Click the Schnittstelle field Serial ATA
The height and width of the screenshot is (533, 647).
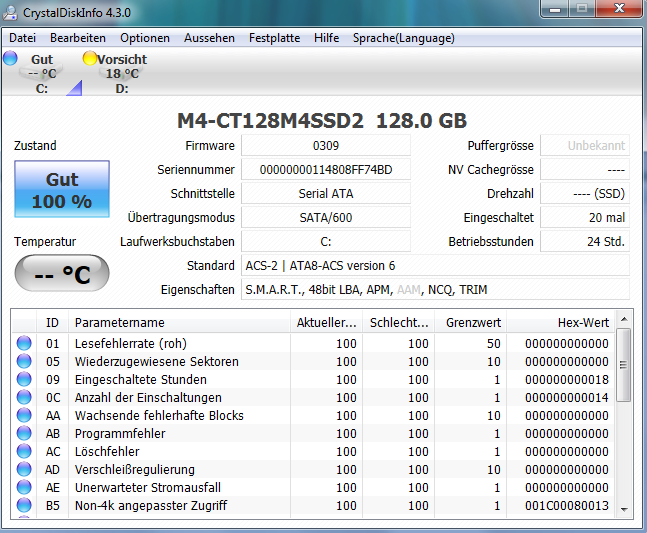tap(326, 193)
